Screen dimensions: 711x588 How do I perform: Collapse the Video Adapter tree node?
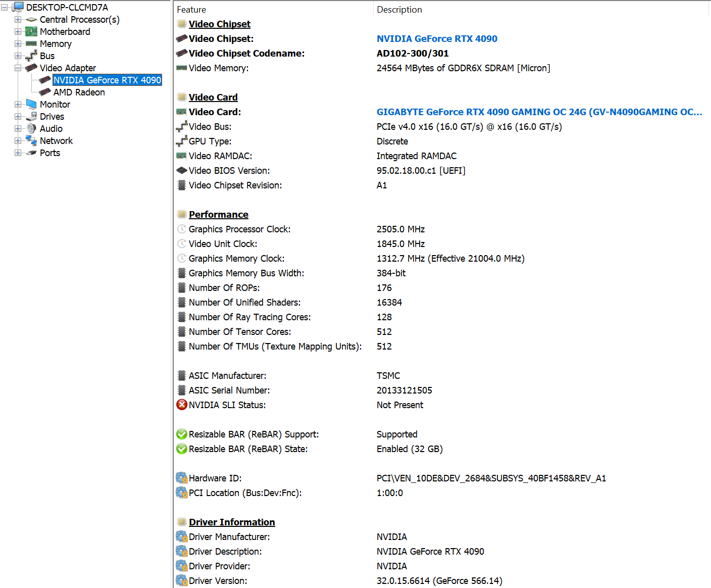[18, 68]
